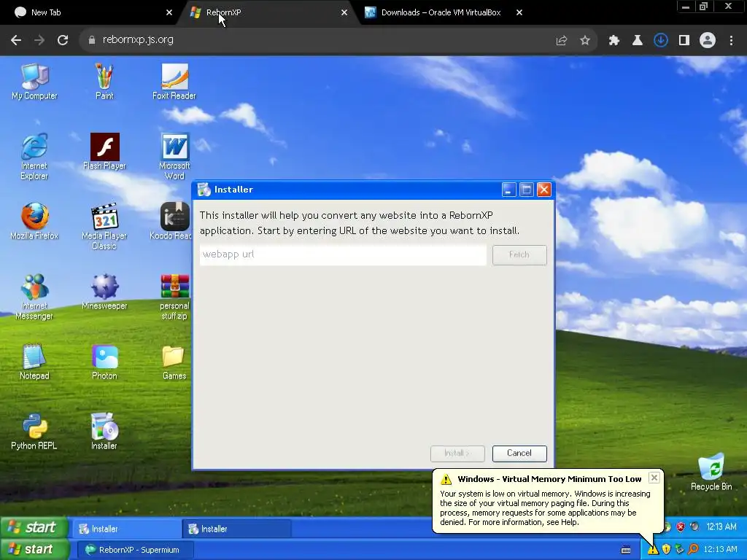Open the My Computer desktop icon
This screenshot has width=747, height=560.
(x=34, y=82)
